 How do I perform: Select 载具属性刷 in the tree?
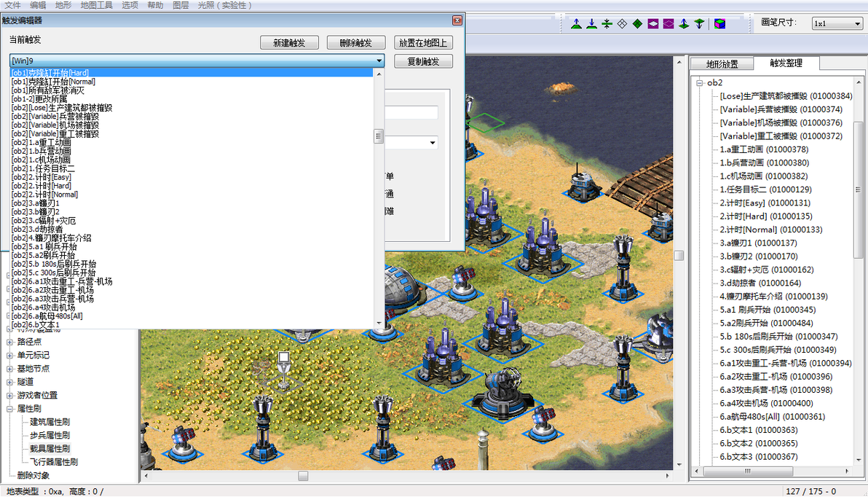(50, 448)
